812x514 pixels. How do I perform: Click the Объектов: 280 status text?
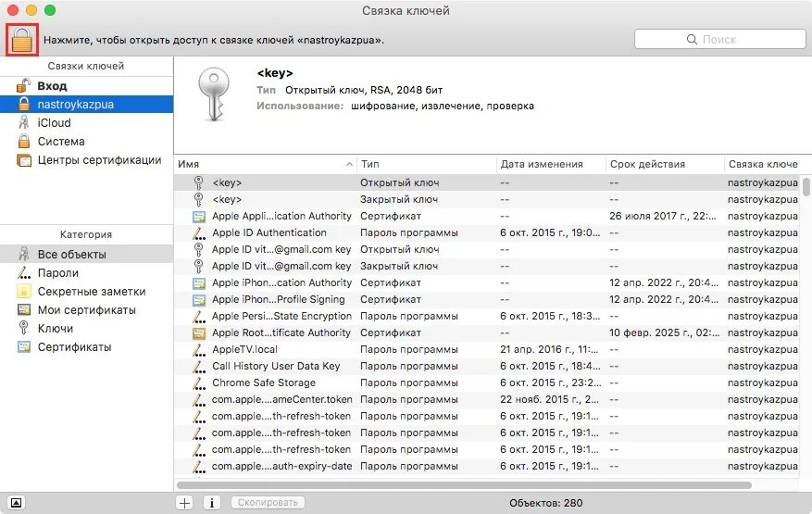tap(546, 503)
